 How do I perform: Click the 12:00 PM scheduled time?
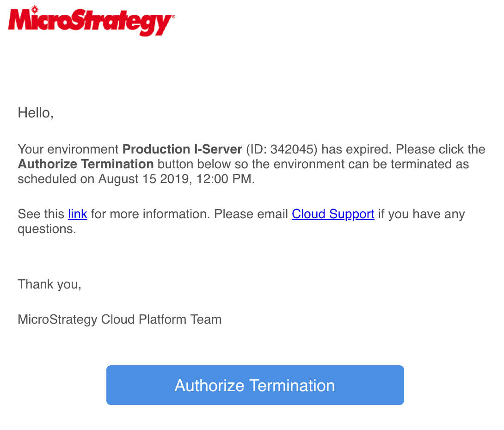224,179
